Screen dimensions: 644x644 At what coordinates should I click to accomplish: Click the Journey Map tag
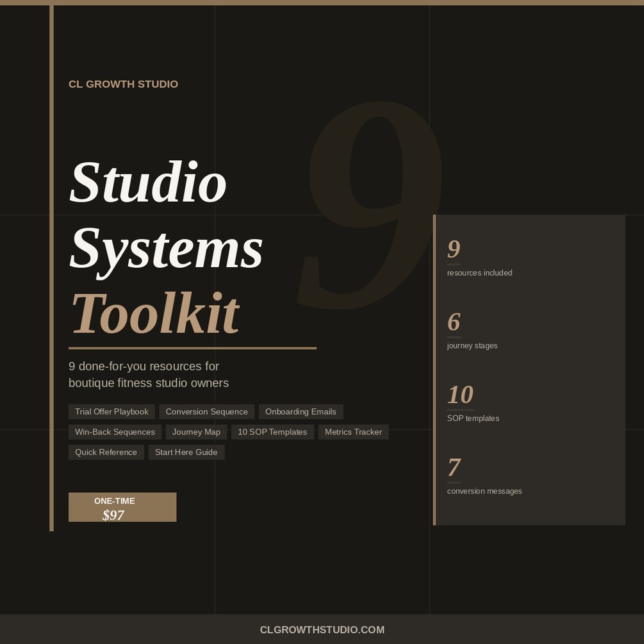[x=196, y=432]
